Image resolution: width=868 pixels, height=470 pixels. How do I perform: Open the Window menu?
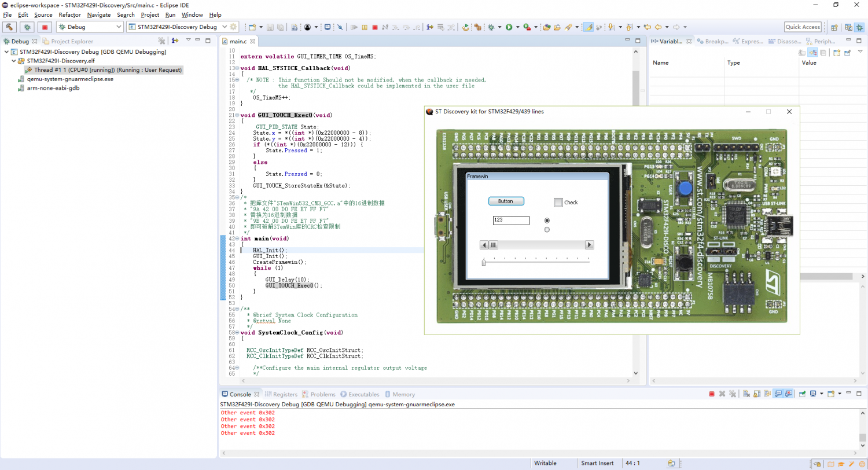192,14
